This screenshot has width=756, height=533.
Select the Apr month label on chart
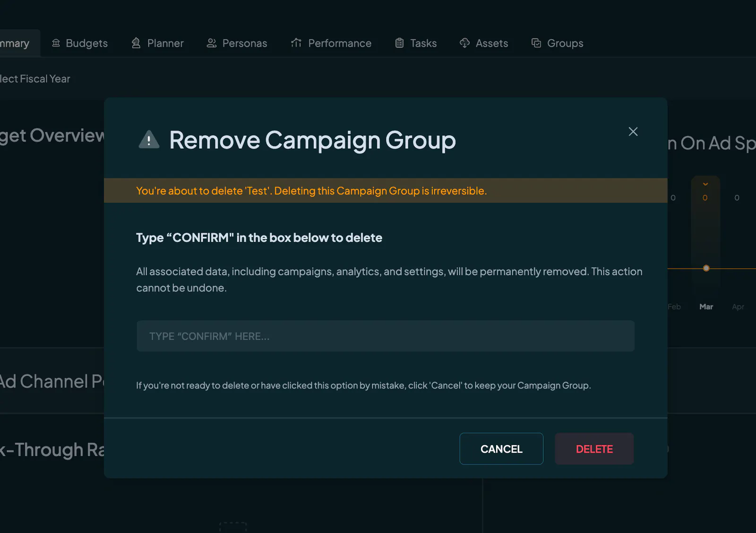pos(738,307)
